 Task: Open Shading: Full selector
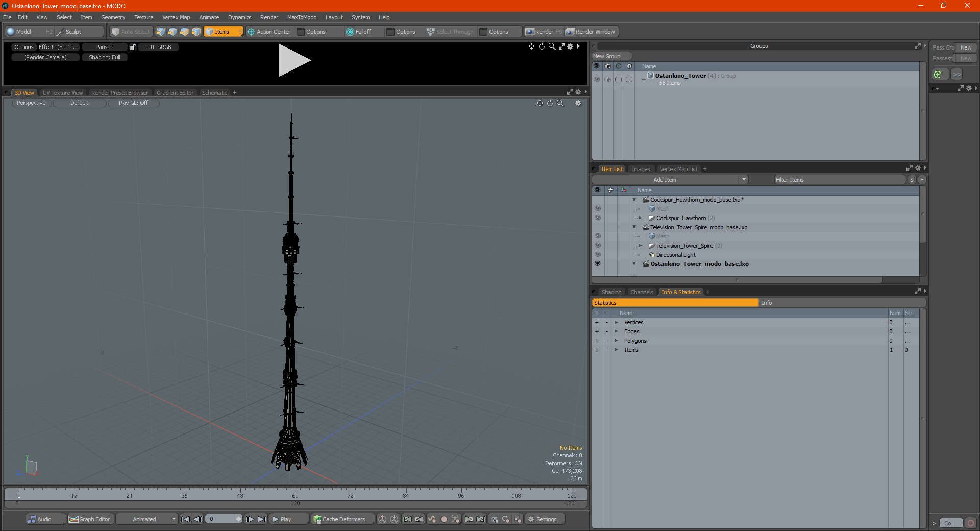pyautogui.click(x=105, y=57)
